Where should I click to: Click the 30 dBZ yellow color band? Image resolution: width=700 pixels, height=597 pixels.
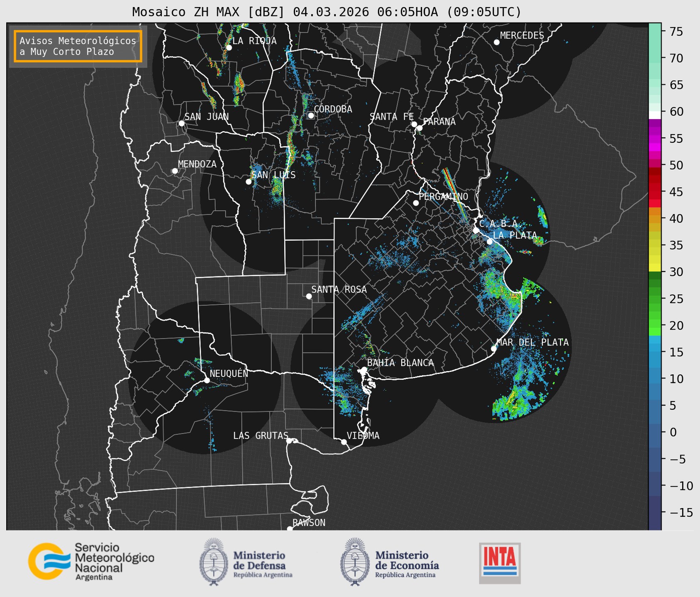click(655, 268)
